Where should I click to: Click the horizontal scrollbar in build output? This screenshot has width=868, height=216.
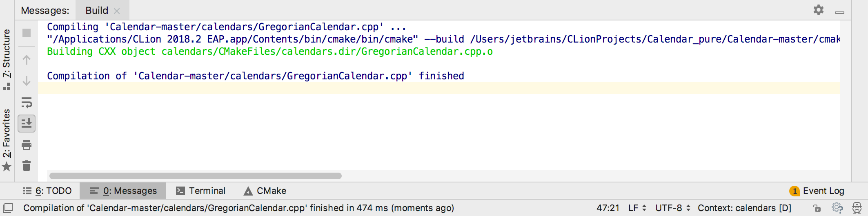click(x=195, y=176)
